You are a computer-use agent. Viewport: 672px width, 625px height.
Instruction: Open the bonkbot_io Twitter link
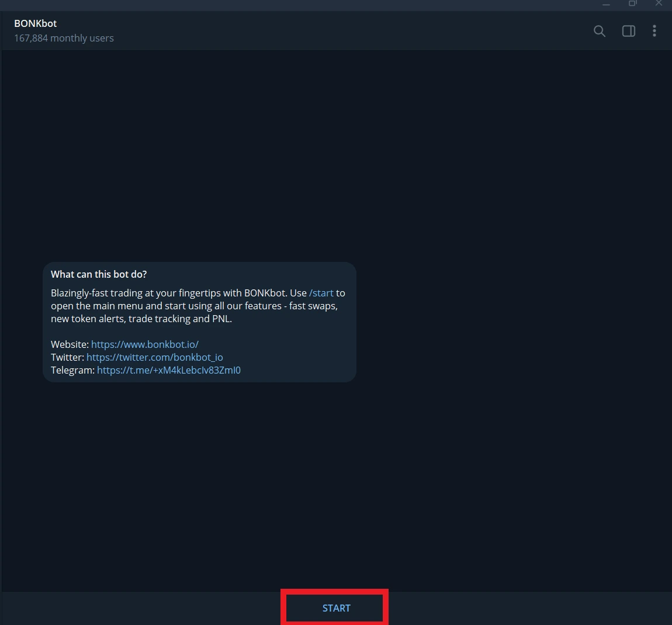coord(155,357)
